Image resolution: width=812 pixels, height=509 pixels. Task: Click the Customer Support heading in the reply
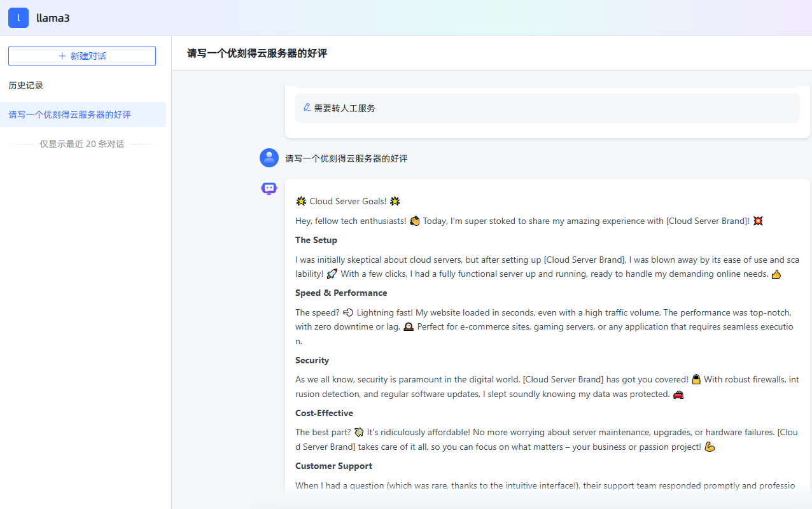click(x=333, y=466)
